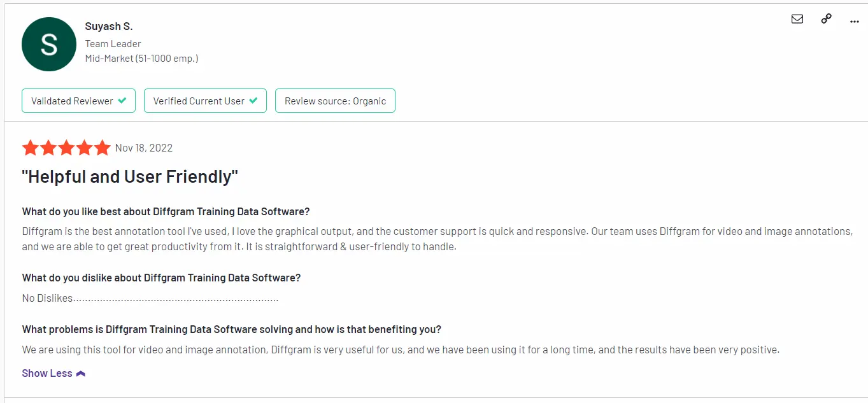
Task: Open reviewer profile by clicking Suyash S.
Action: [109, 26]
